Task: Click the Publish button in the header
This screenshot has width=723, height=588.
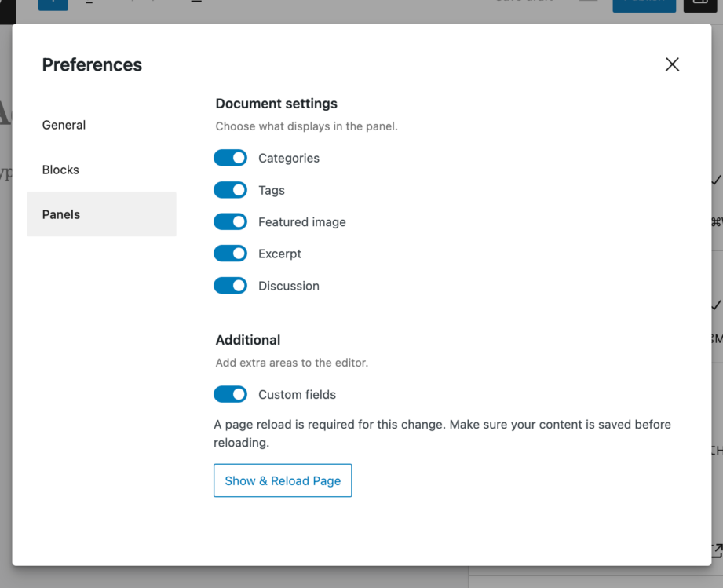Action: [644, 2]
